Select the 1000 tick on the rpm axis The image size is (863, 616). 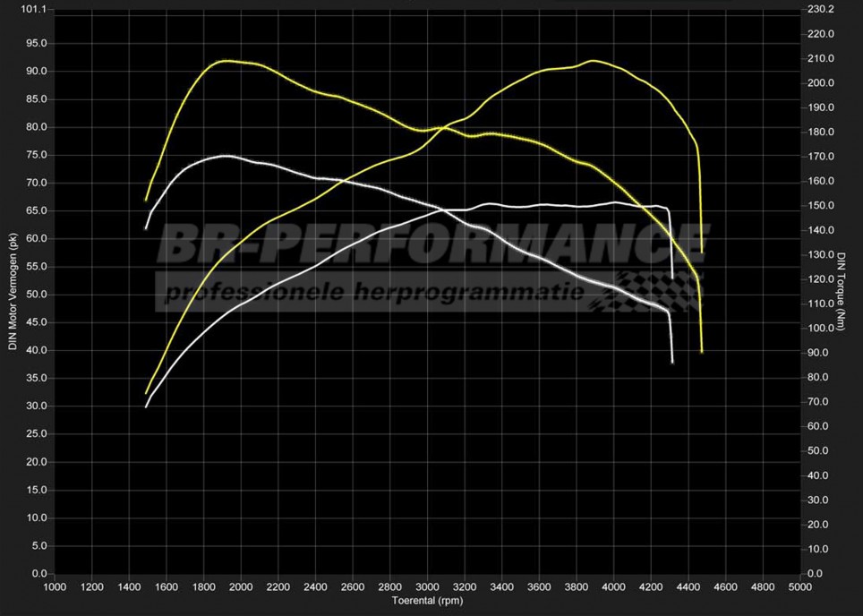pyautogui.click(x=55, y=587)
